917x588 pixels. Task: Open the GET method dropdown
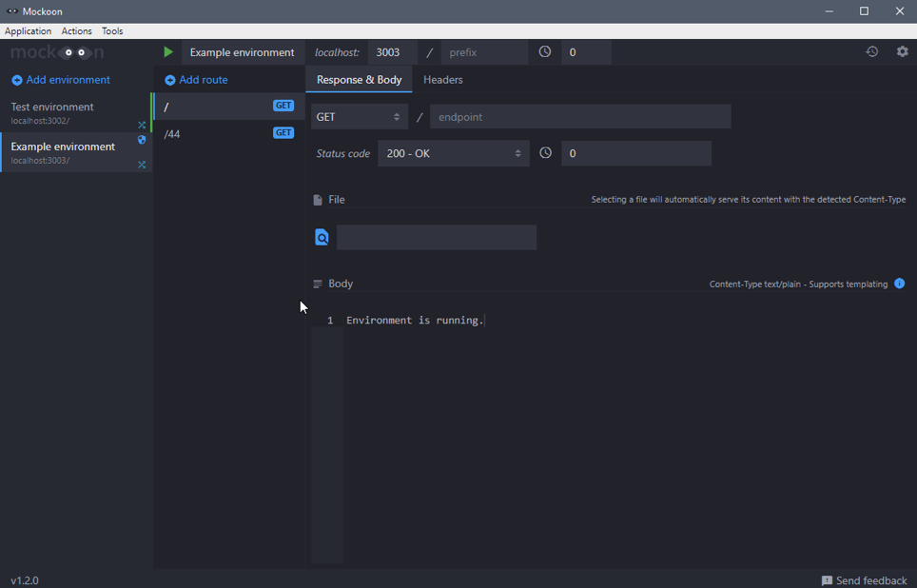point(359,117)
